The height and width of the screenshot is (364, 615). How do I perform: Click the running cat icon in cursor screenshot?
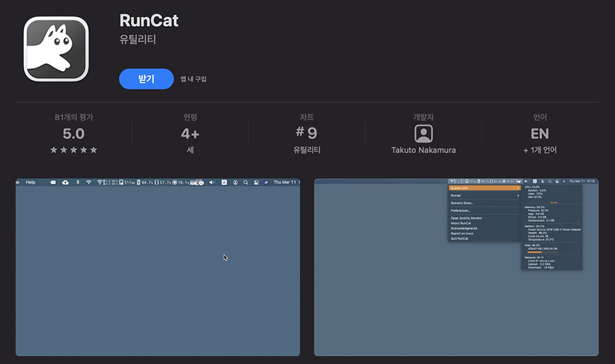197,182
